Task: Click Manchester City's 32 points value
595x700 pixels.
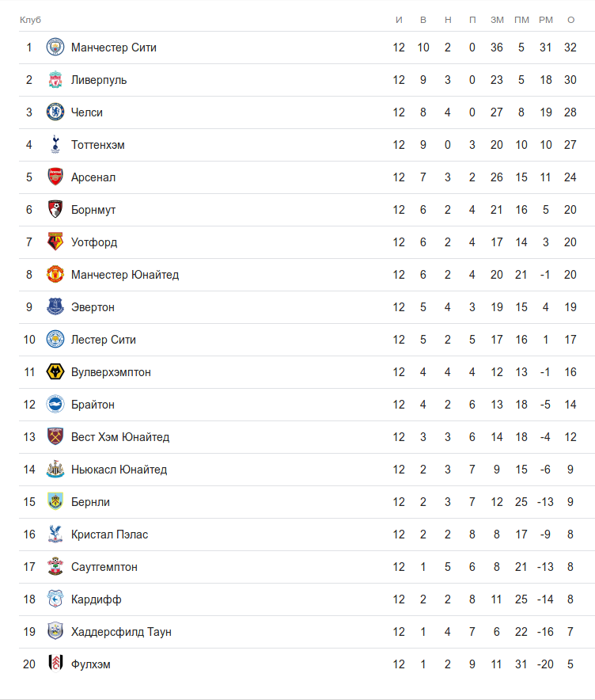Action: (x=570, y=48)
